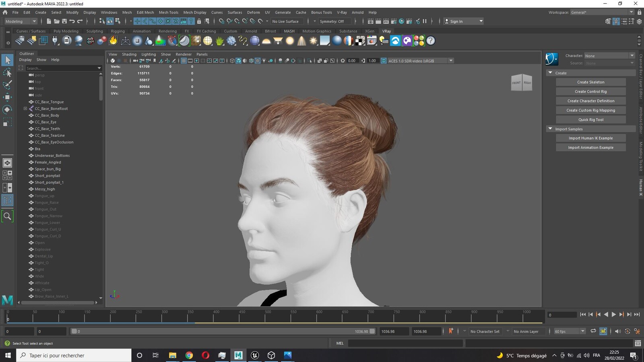
Task: Toggle use all lights bulb icon in viewport
Action: coord(264,61)
